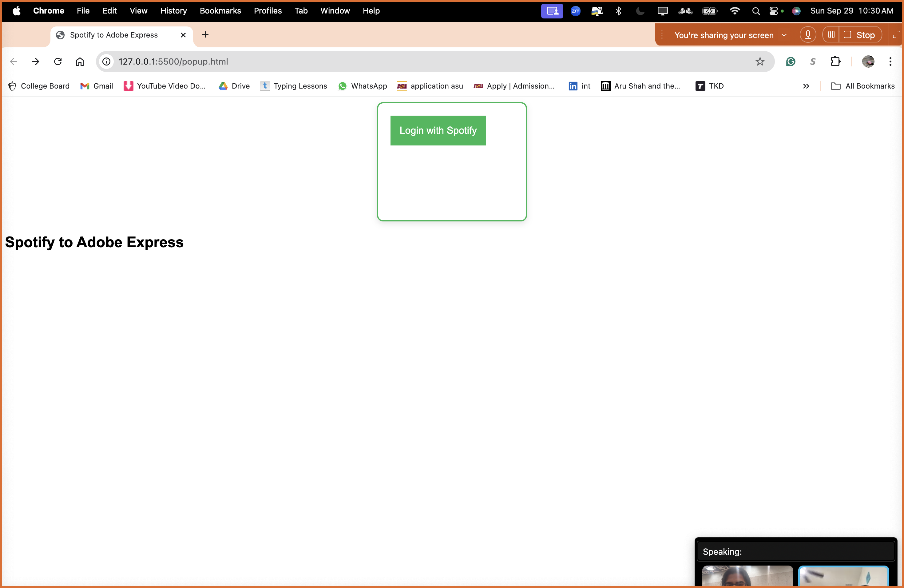Image resolution: width=904 pixels, height=588 pixels.
Task: Expand the screen sharing options chevron
Action: (784, 35)
